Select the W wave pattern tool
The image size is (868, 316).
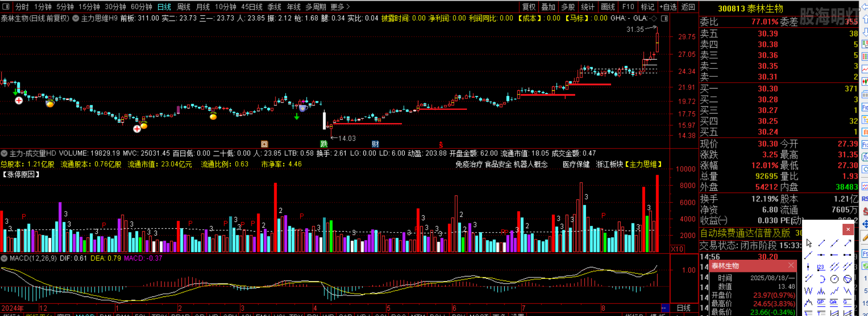click(x=808, y=291)
